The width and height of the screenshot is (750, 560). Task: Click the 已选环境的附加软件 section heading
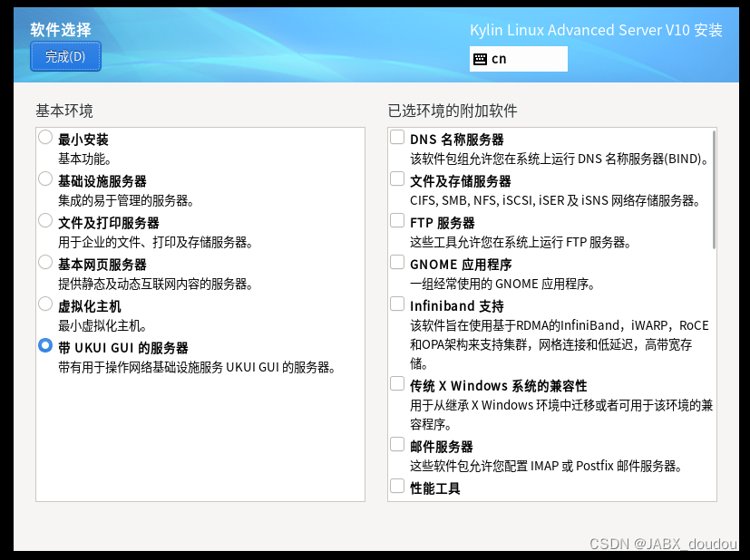452,111
